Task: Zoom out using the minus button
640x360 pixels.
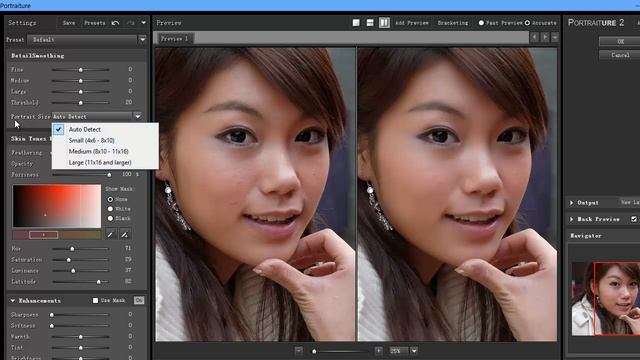Action: tap(299, 351)
